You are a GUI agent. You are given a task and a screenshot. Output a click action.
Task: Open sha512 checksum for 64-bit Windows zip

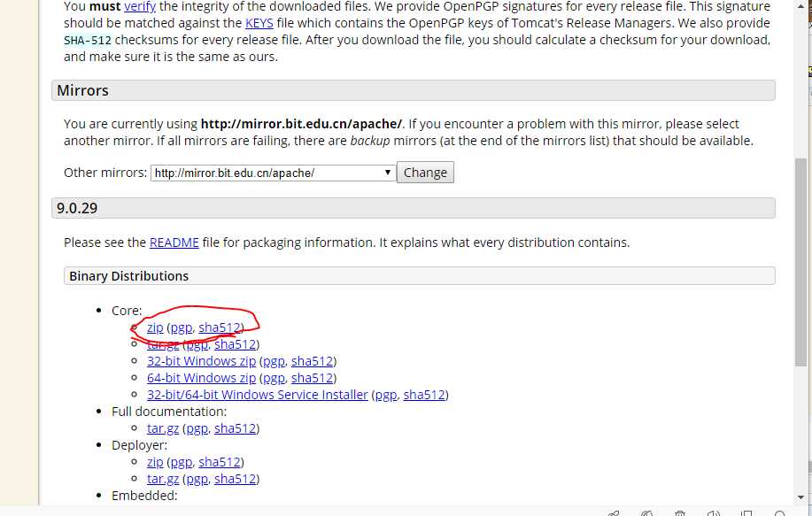(x=312, y=378)
